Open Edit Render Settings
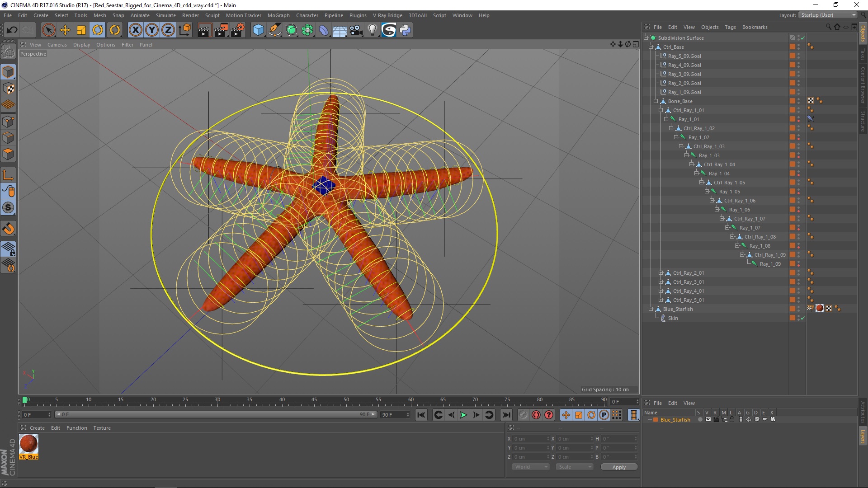The width and height of the screenshot is (868, 488). click(x=238, y=30)
